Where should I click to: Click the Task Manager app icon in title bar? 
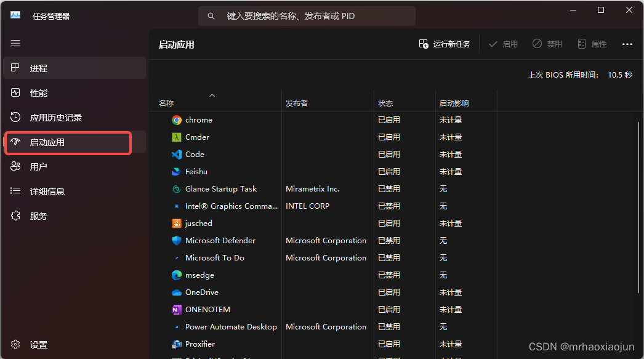(15, 15)
